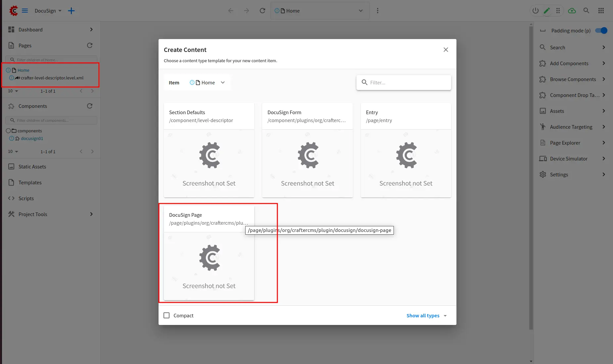This screenshot has width=613, height=364.
Task: Select the DocuSign Page content type
Action: 209,253
